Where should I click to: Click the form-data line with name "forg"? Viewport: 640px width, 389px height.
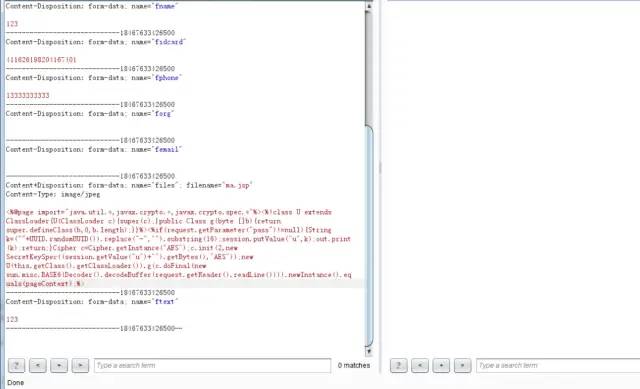click(90, 113)
